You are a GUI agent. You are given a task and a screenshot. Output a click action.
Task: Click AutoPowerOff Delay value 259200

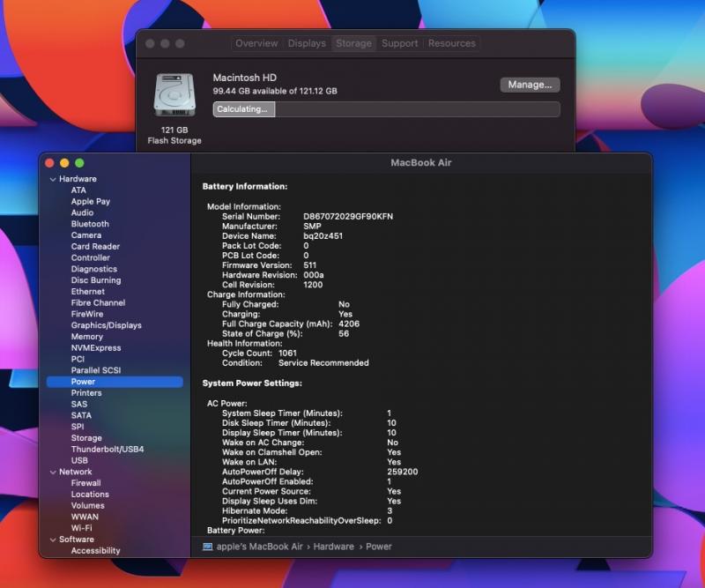pyautogui.click(x=403, y=472)
